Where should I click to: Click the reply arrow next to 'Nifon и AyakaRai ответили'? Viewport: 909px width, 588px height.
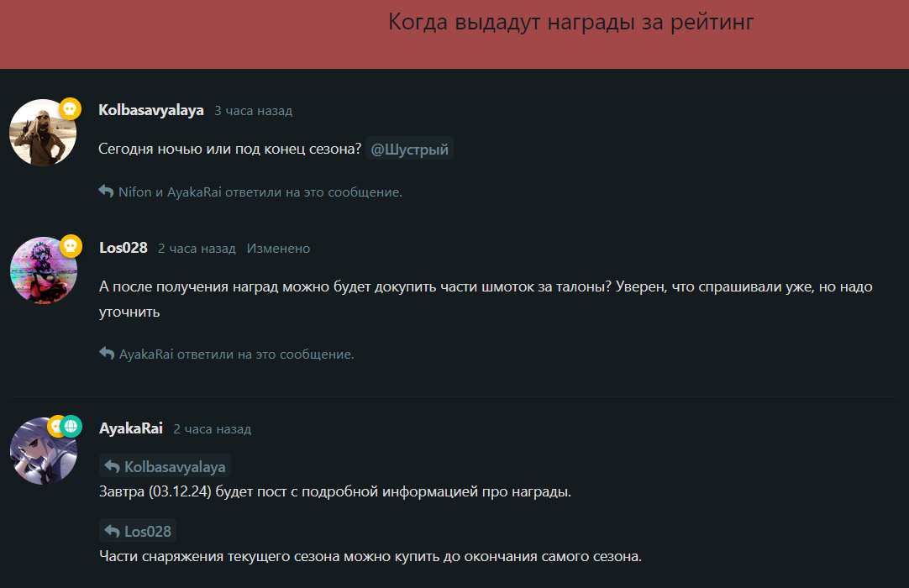point(106,191)
